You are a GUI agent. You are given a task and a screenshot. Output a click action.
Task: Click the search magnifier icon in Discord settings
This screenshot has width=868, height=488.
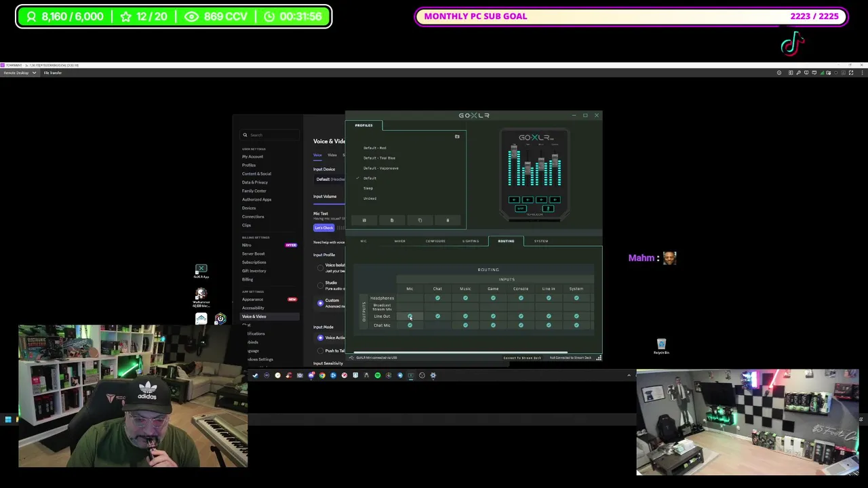point(245,135)
